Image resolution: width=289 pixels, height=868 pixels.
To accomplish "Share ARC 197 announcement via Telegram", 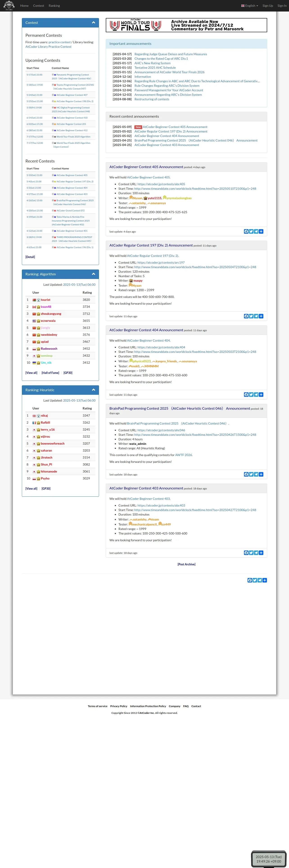I will [256, 316].
